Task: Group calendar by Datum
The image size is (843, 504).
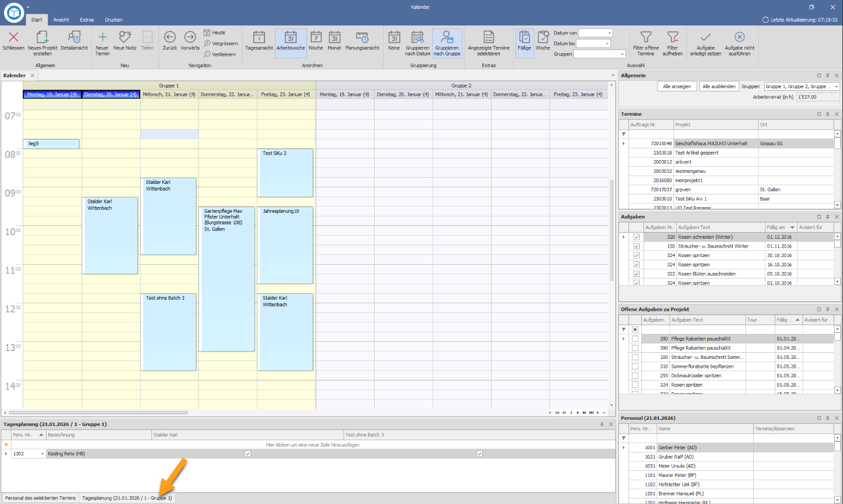Action: (417, 43)
